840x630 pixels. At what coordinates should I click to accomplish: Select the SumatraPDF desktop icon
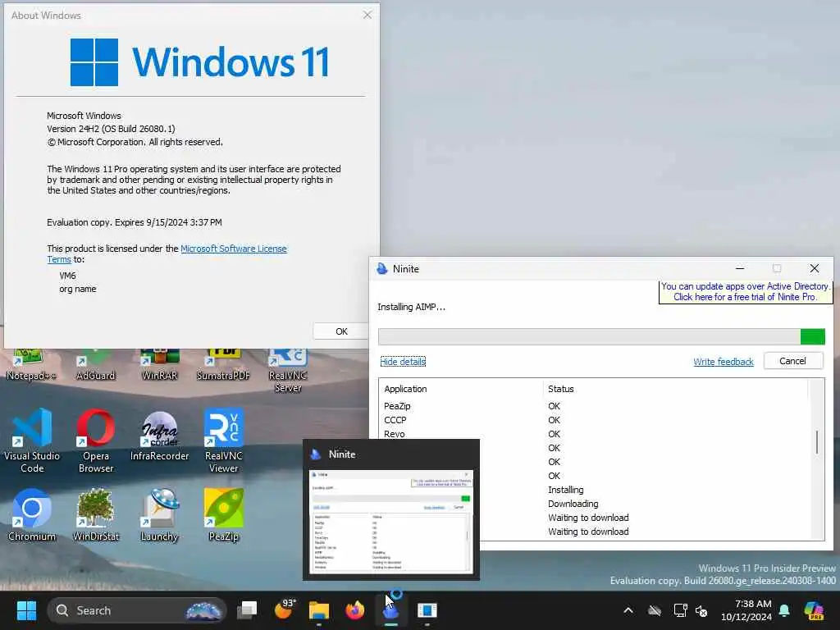223,365
